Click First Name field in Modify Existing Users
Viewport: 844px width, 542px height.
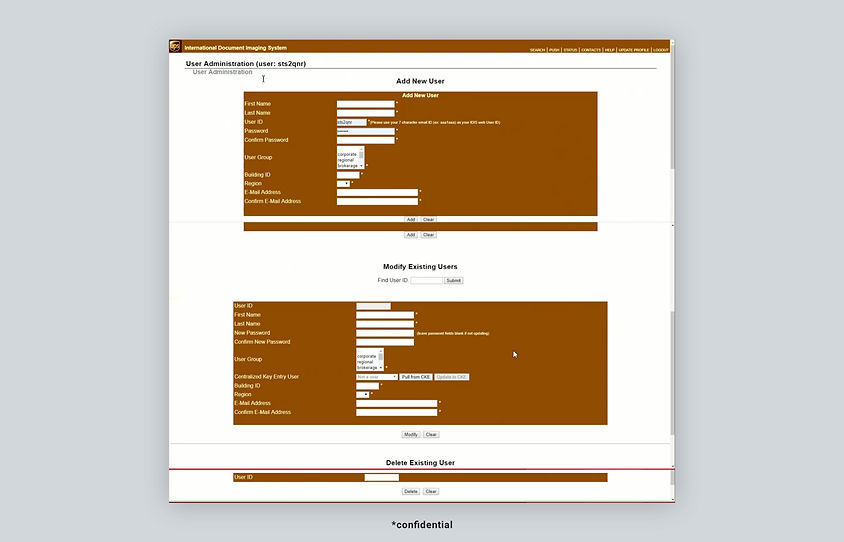pos(385,315)
